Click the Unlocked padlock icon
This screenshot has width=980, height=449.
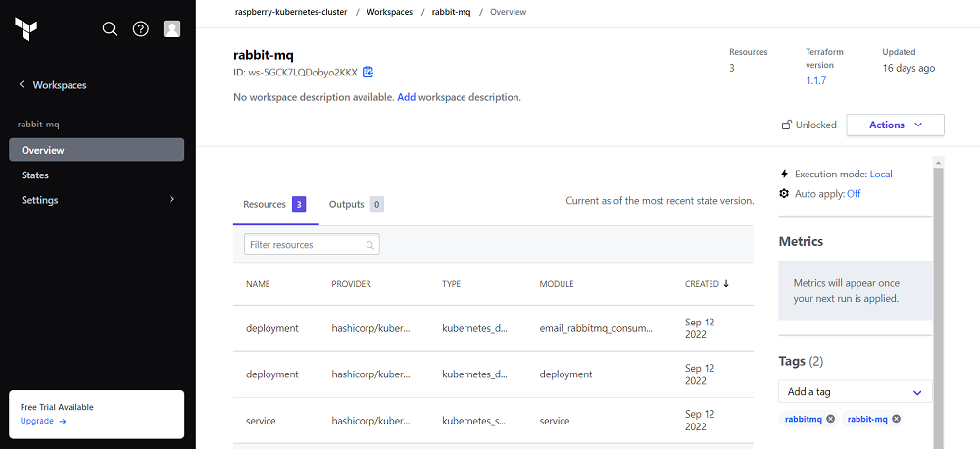coord(787,125)
